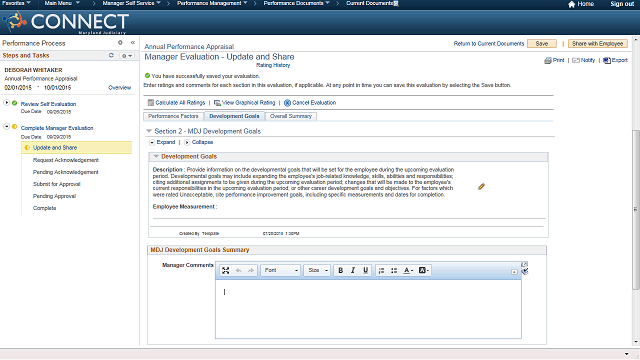Return to Current Documents
Image resolution: width=640 pixels, height=360 pixels.
tap(489, 43)
